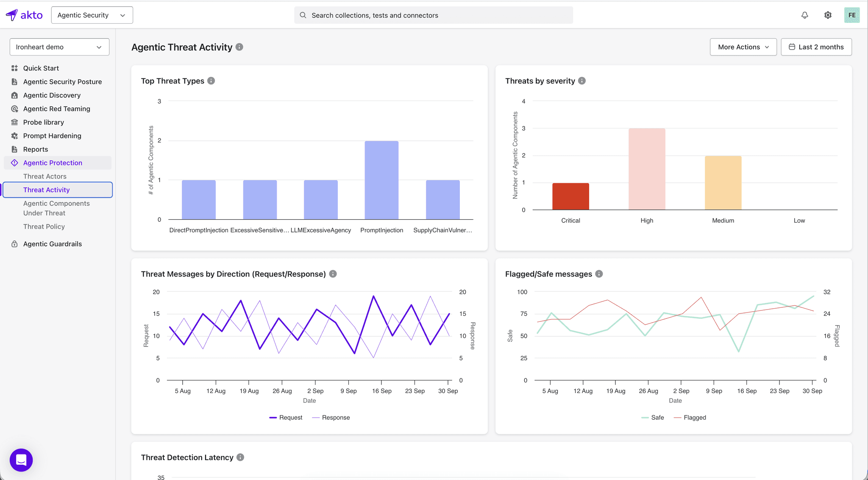Click the red Critical severity bar
Screen dimensions: 868x480
pos(570,196)
